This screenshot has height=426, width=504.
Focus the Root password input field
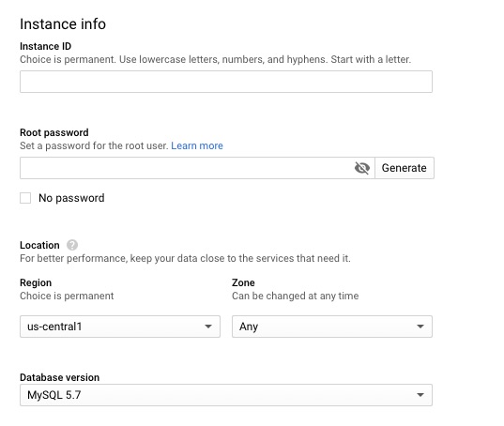(197, 168)
